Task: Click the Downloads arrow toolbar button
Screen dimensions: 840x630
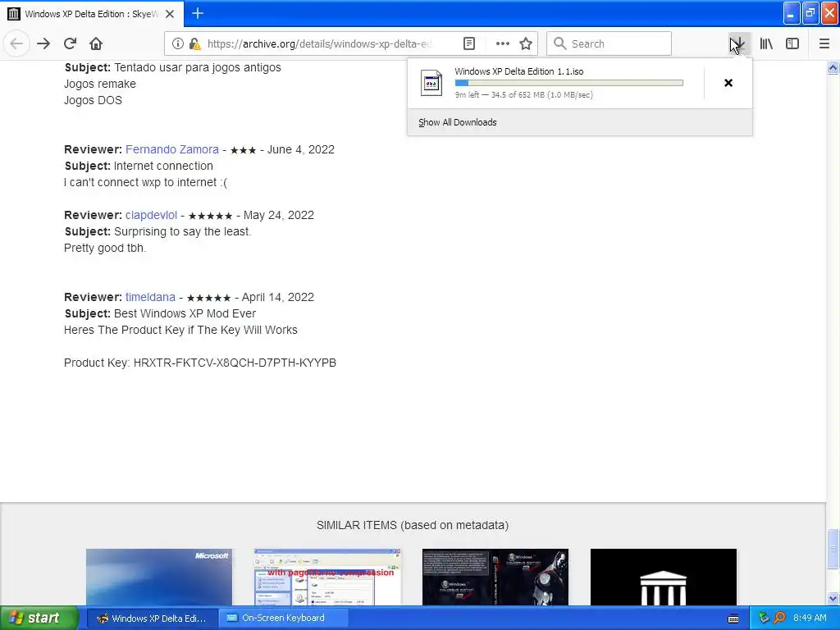Action: (739, 43)
